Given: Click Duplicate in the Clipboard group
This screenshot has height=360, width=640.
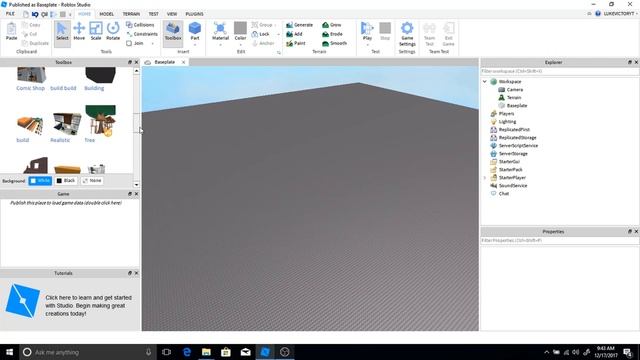Looking at the screenshot, I should [x=35, y=43].
